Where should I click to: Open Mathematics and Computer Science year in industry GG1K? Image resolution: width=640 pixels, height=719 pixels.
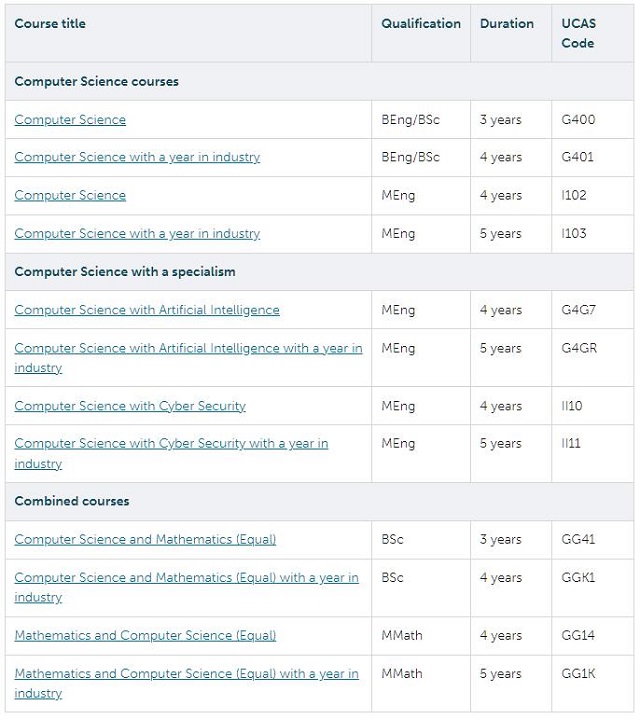coord(186,683)
